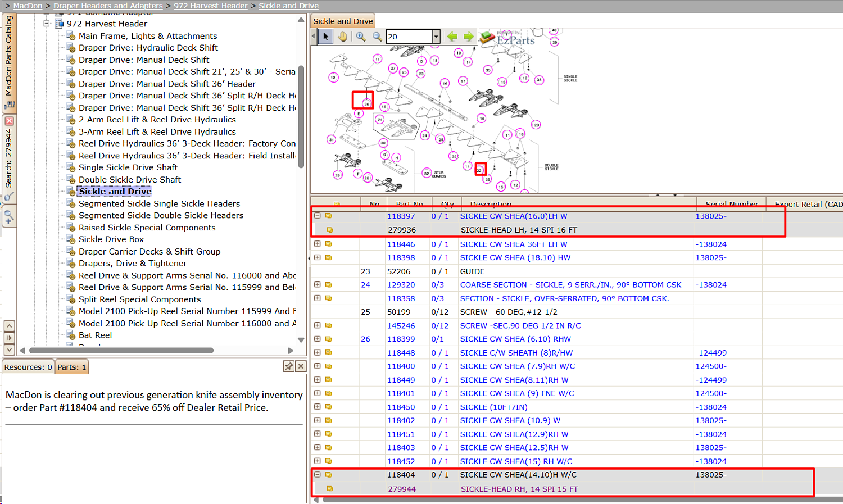Click callout 31 in the parts diagram
The height and width of the screenshot is (504, 843).
pyautogui.click(x=332, y=139)
